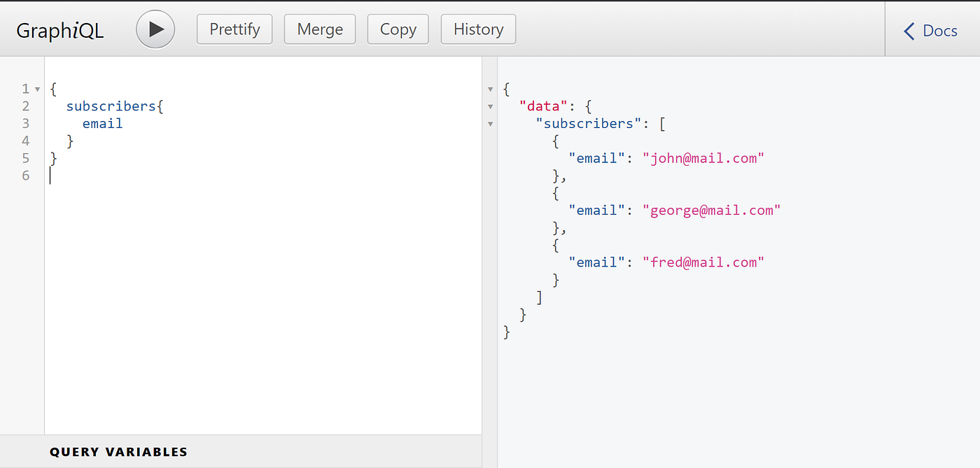The image size is (980, 468).
Task: Collapse the query using line 1 fold arrow
Action: point(38,88)
